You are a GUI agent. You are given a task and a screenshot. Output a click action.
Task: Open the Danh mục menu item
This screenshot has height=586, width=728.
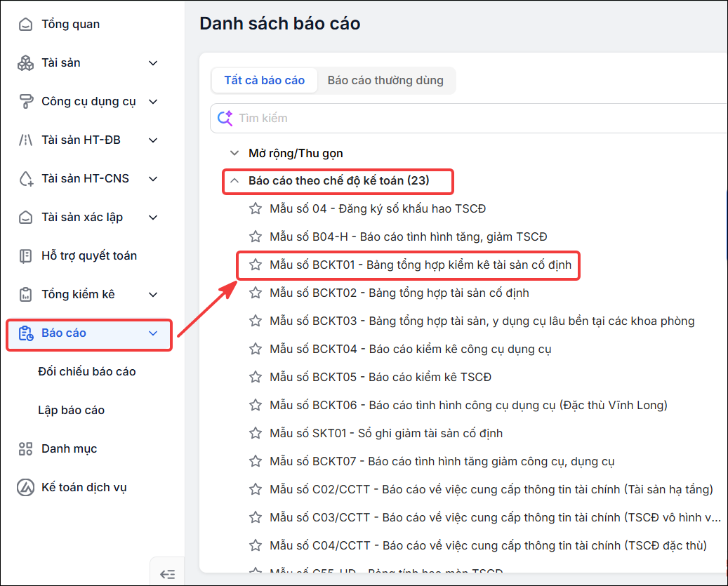pyautogui.click(x=70, y=448)
